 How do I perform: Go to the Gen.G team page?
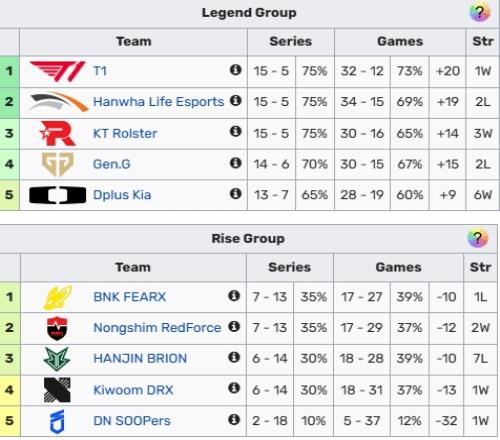(111, 164)
